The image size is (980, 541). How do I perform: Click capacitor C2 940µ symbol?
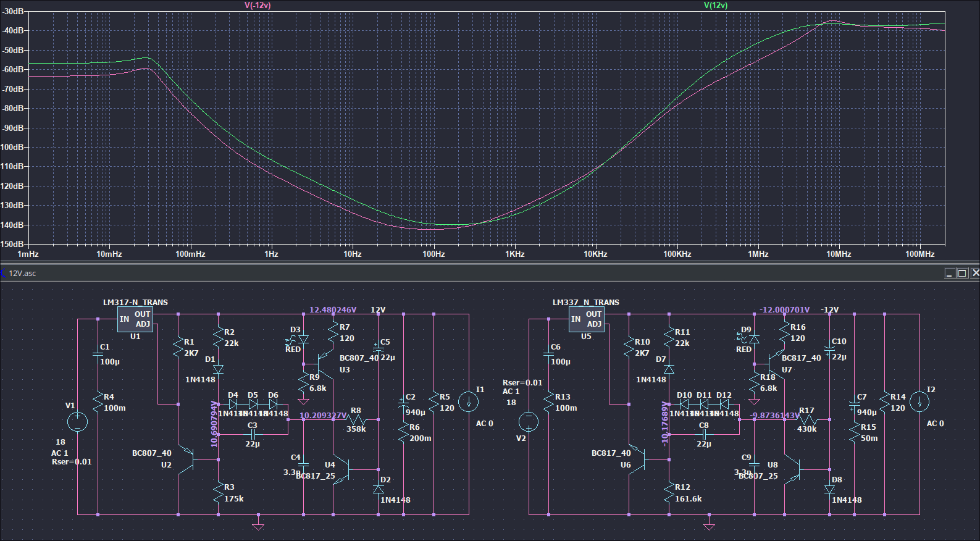point(403,405)
